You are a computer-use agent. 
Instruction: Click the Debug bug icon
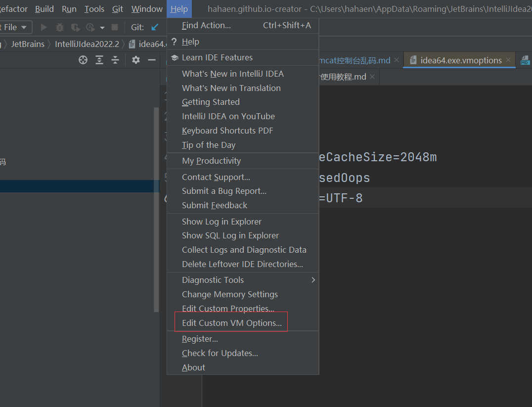(60, 27)
